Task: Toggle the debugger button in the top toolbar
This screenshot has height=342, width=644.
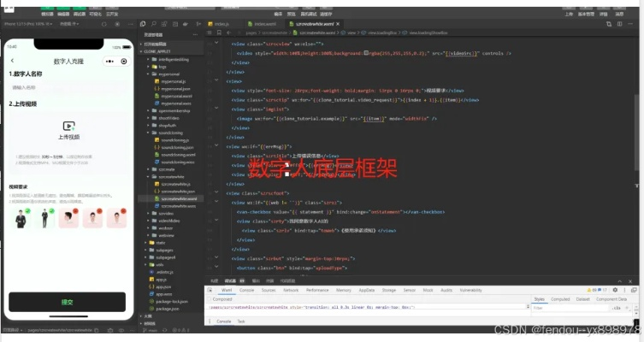Action: point(80,10)
